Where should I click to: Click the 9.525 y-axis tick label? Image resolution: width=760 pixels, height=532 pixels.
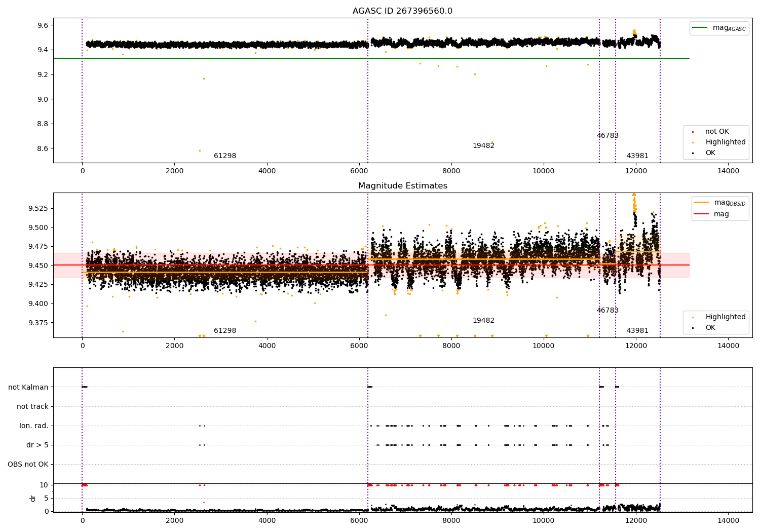click(x=39, y=208)
